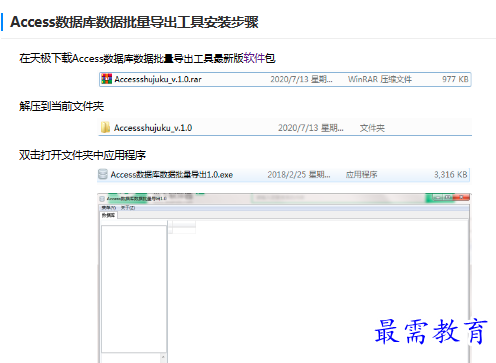Click the 977 KB file size

pyautogui.click(x=455, y=79)
